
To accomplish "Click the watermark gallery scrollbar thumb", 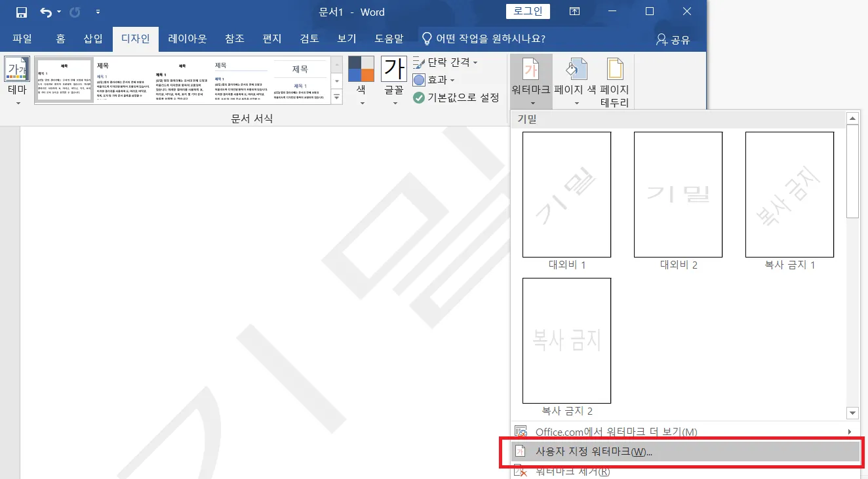I will pos(852,172).
